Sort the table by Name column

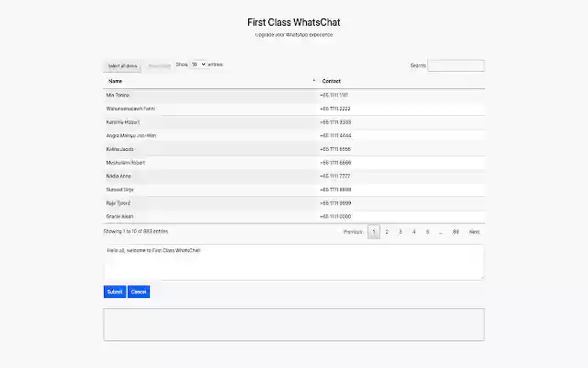[x=115, y=81]
